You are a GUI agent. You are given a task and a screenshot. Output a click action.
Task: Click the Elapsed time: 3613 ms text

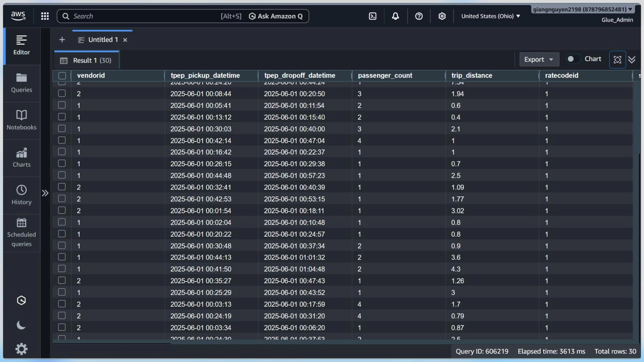[x=551, y=351]
